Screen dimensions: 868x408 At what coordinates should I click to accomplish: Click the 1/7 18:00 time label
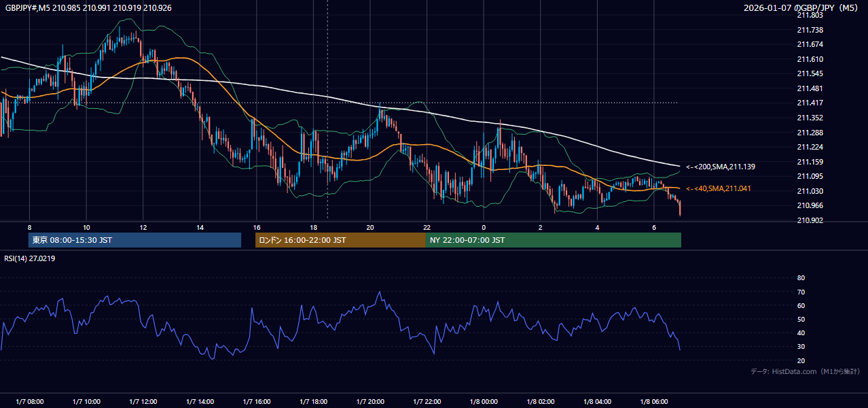click(313, 401)
